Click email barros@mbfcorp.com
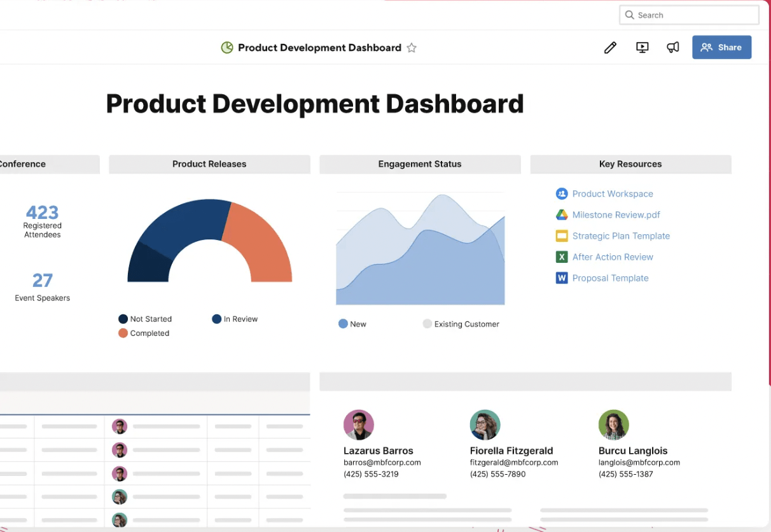The width and height of the screenshot is (771, 532). click(x=382, y=463)
